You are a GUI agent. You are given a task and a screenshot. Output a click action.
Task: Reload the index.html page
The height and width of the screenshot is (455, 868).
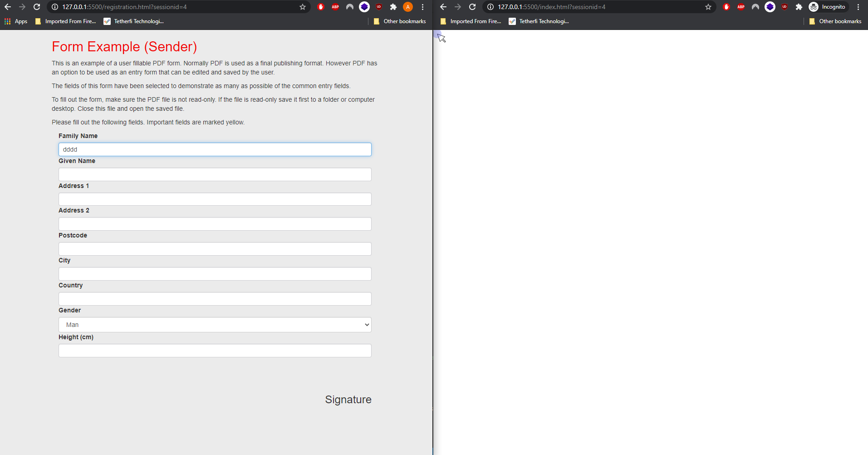[x=472, y=7]
